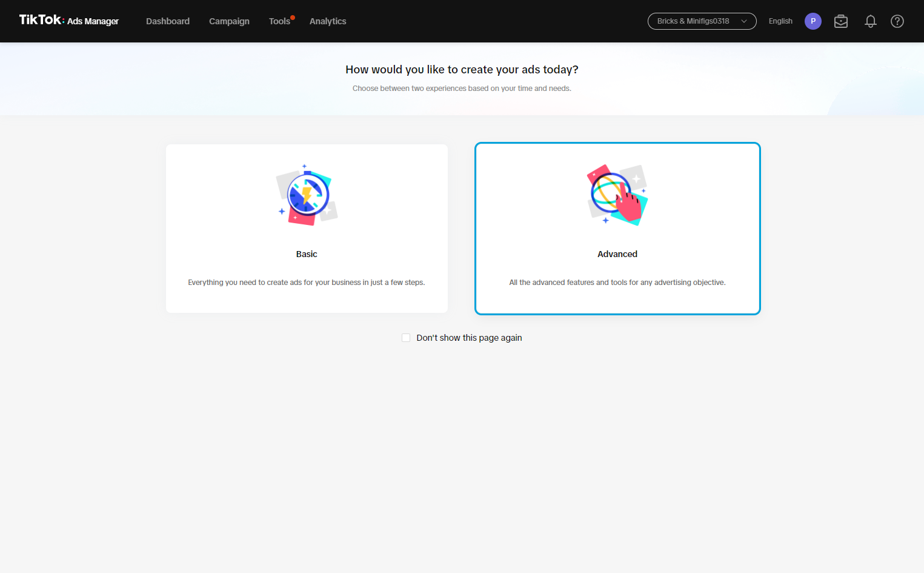Viewport: 924px width, 573px height.
Task: Select the Advanced title label
Action: (617, 254)
